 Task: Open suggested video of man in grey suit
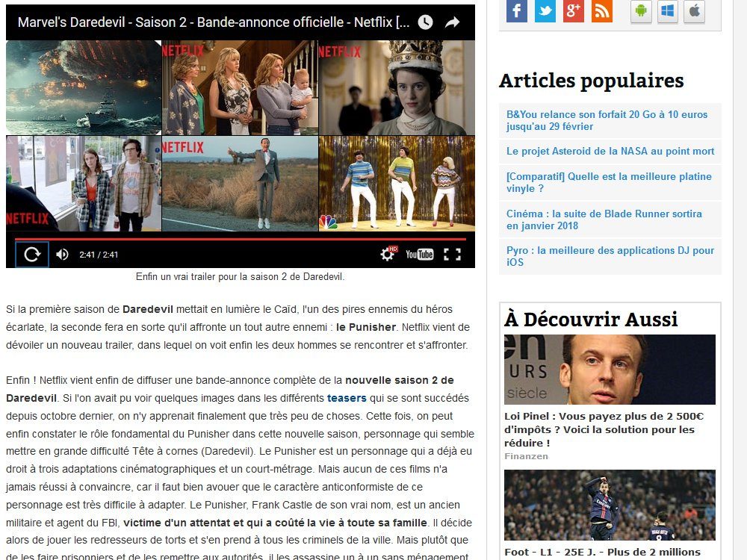240,184
